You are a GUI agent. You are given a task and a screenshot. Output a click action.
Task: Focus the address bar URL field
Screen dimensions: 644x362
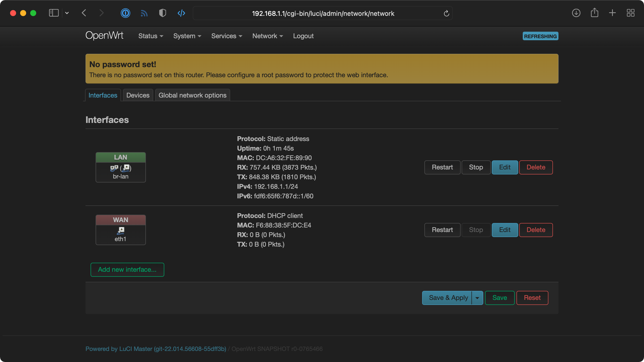point(323,13)
